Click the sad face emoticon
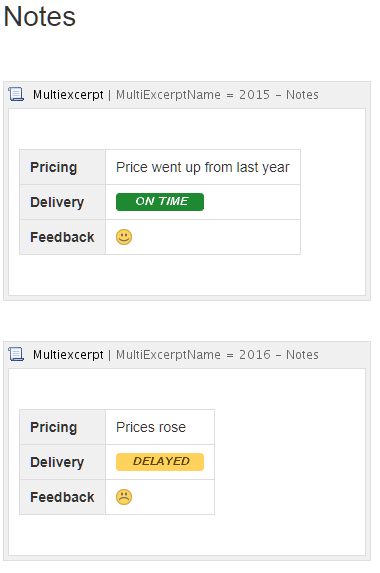 124,497
